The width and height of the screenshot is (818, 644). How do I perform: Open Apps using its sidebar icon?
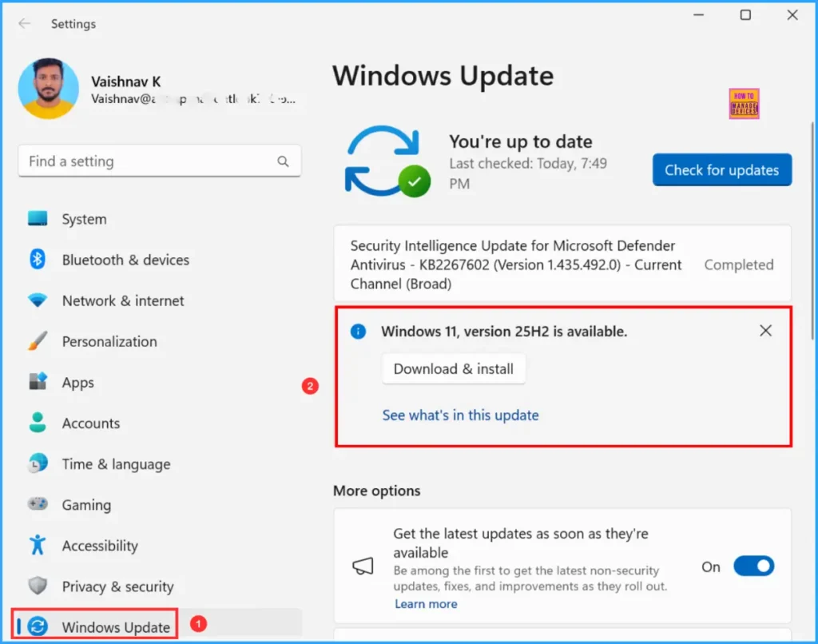(x=38, y=383)
